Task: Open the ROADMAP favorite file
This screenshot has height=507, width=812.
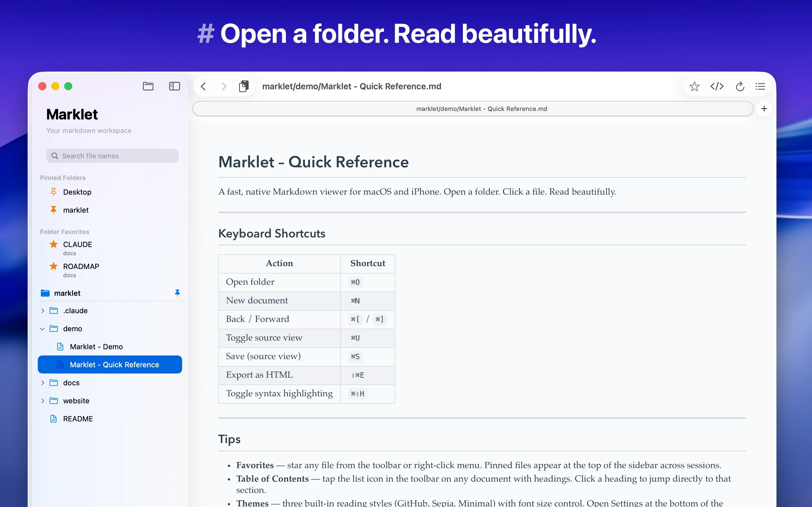Action: coord(81,266)
